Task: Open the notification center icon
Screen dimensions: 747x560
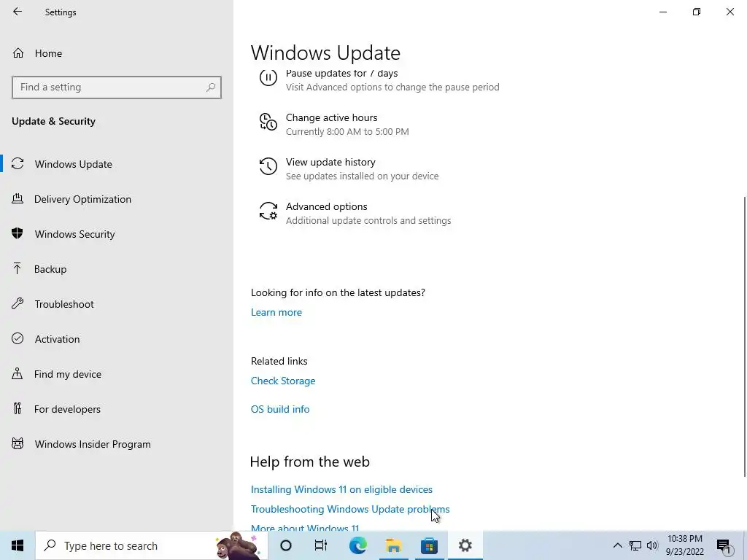Action: point(724,545)
